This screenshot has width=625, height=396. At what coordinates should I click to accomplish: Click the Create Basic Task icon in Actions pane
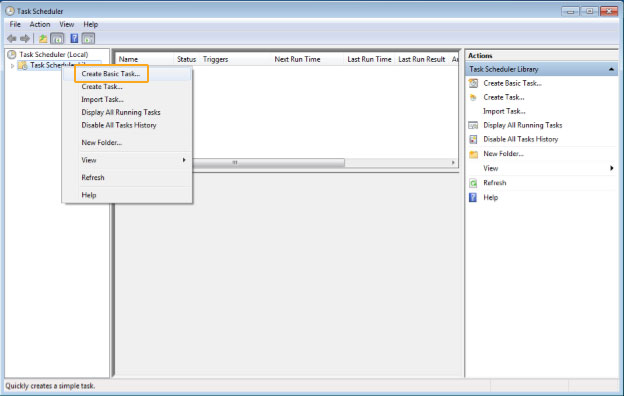(x=473, y=83)
